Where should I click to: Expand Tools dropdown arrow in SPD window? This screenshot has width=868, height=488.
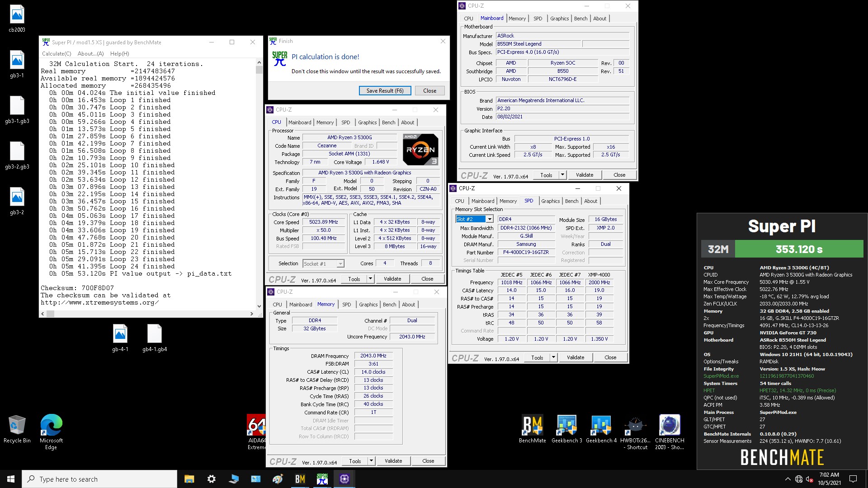click(553, 357)
